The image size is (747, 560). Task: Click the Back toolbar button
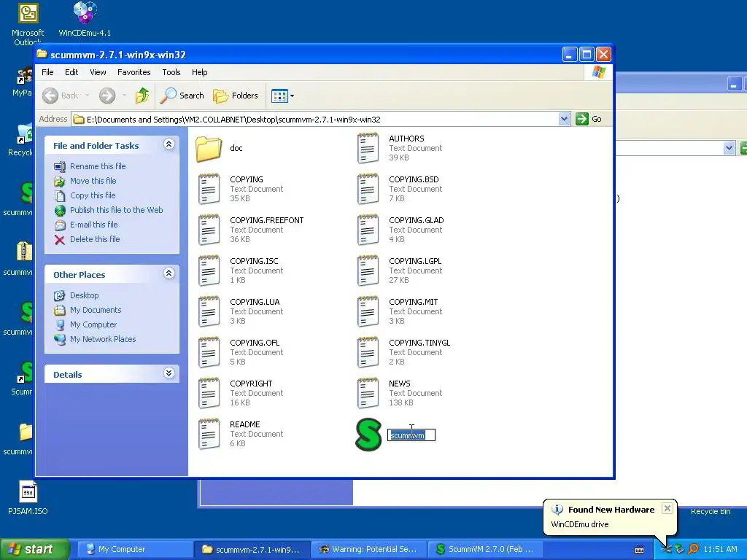[x=60, y=96]
